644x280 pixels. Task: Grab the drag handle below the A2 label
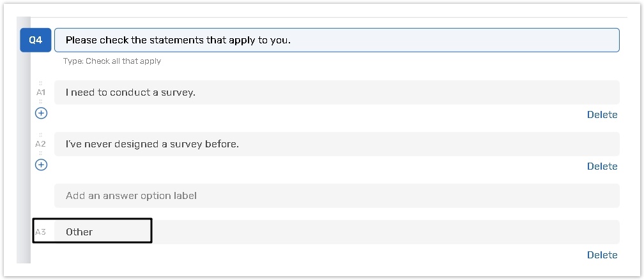(41, 152)
